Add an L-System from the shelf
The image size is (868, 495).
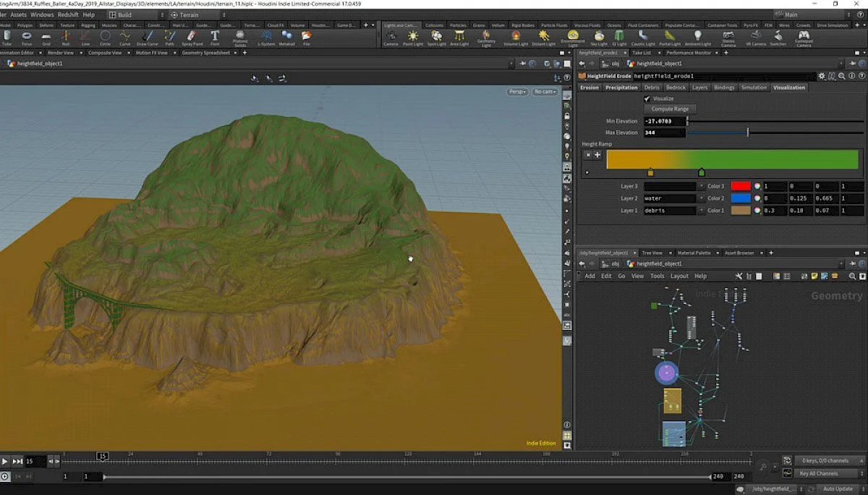tap(267, 37)
